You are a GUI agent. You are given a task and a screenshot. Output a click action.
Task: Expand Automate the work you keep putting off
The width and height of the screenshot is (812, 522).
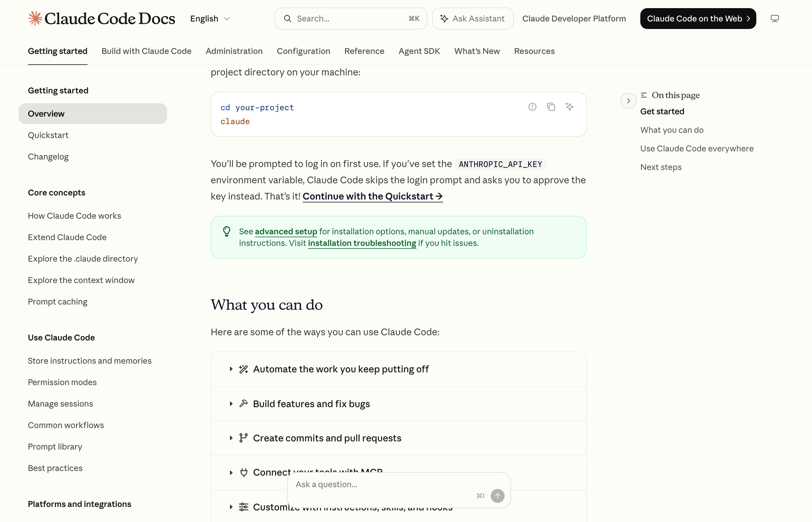(398, 369)
